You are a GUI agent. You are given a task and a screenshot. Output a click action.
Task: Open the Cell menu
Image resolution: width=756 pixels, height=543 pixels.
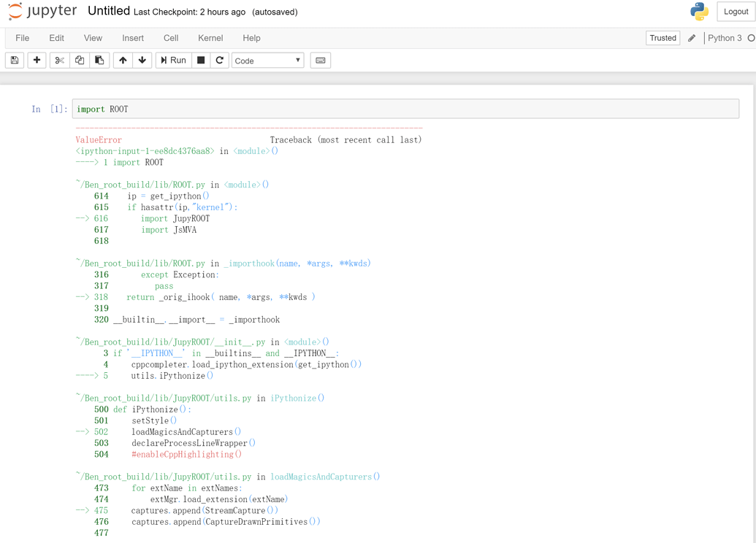pyautogui.click(x=171, y=38)
